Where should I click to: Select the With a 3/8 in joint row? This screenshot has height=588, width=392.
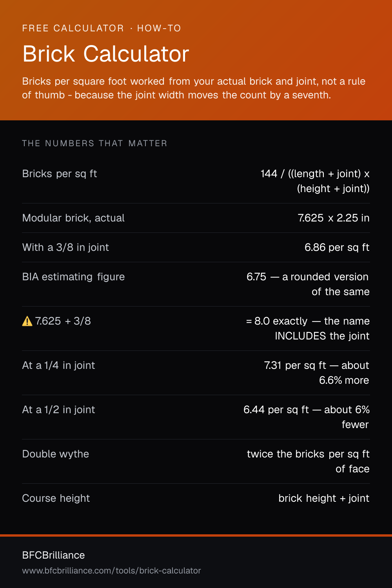196,247
